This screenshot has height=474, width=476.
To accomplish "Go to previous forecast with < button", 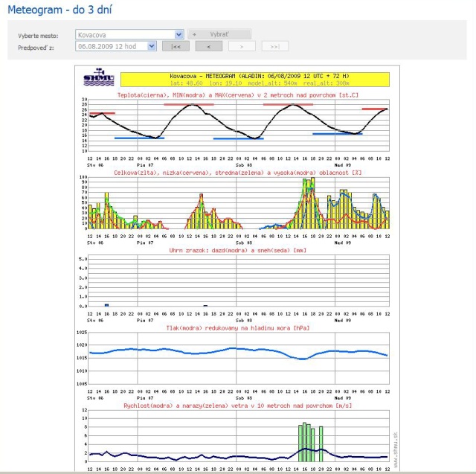I will (209, 46).
